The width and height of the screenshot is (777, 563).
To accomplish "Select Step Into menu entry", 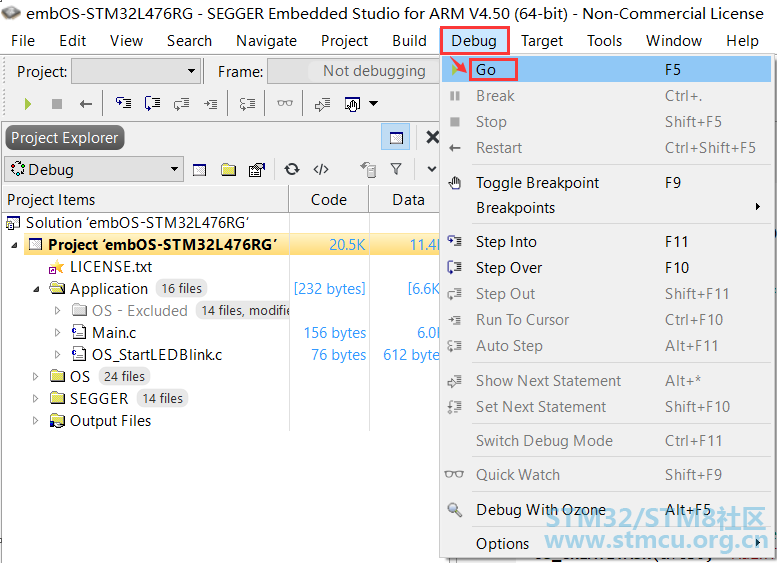I will pyautogui.click(x=607, y=242).
